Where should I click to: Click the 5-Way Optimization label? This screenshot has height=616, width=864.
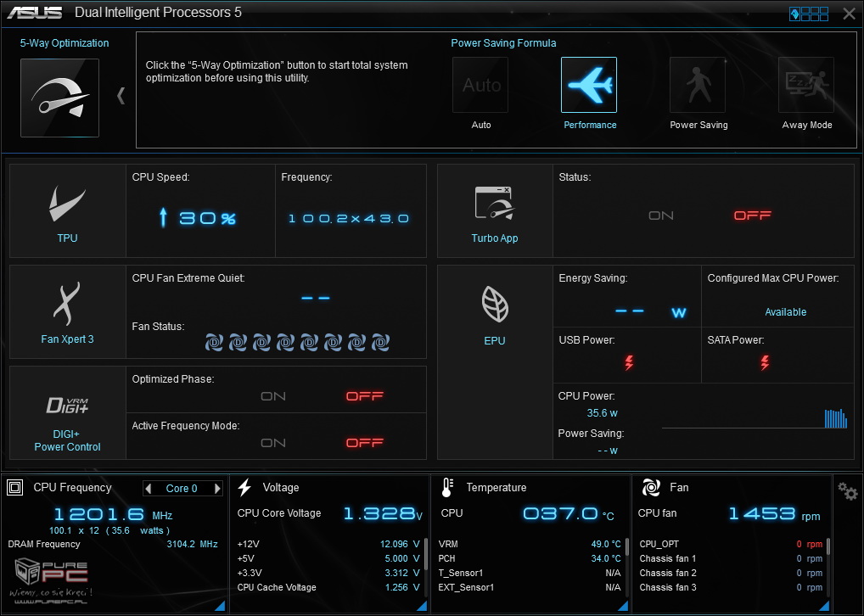[65, 43]
